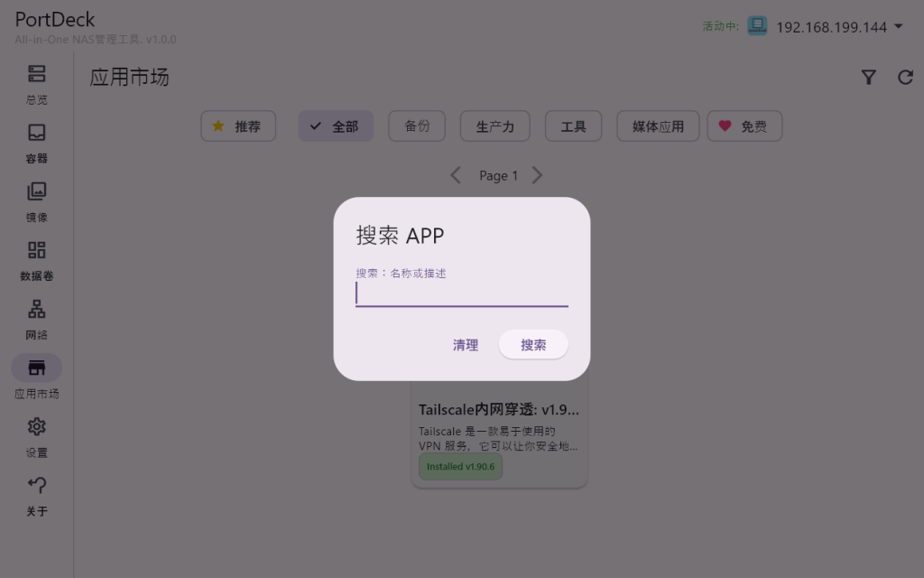
Task: Go to previous page with left chevron
Action: [x=456, y=175]
